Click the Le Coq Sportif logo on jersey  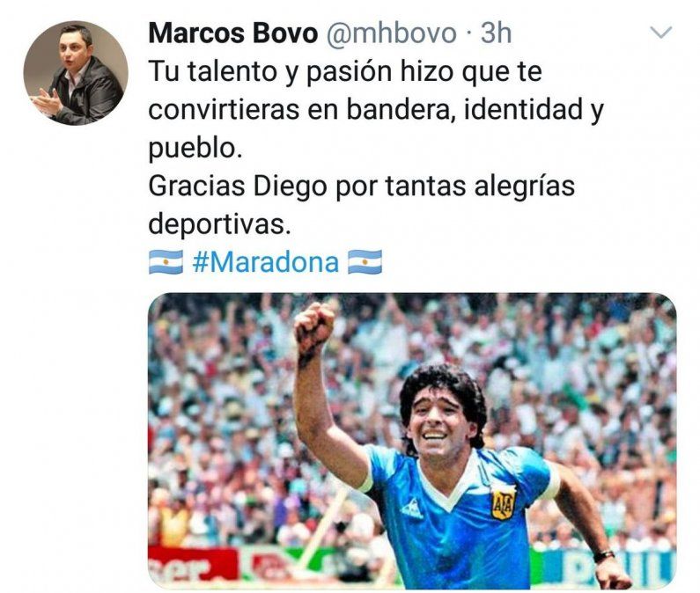pos(410,509)
